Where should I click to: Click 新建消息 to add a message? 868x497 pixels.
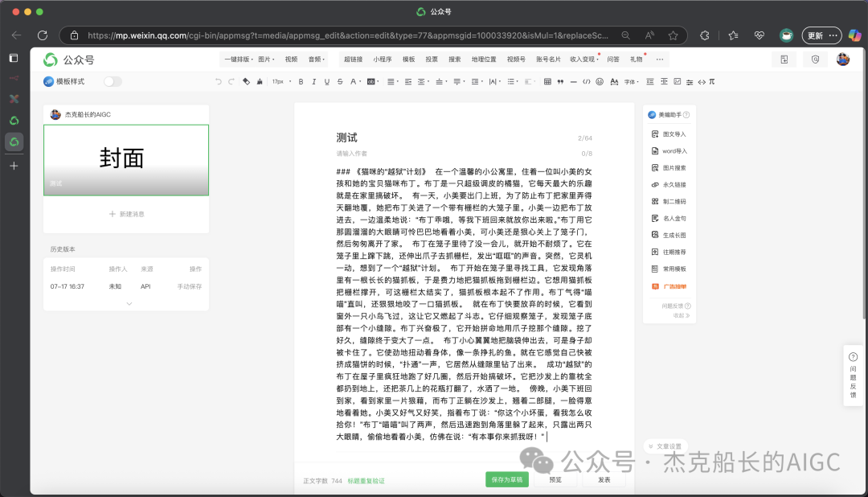[127, 214]
